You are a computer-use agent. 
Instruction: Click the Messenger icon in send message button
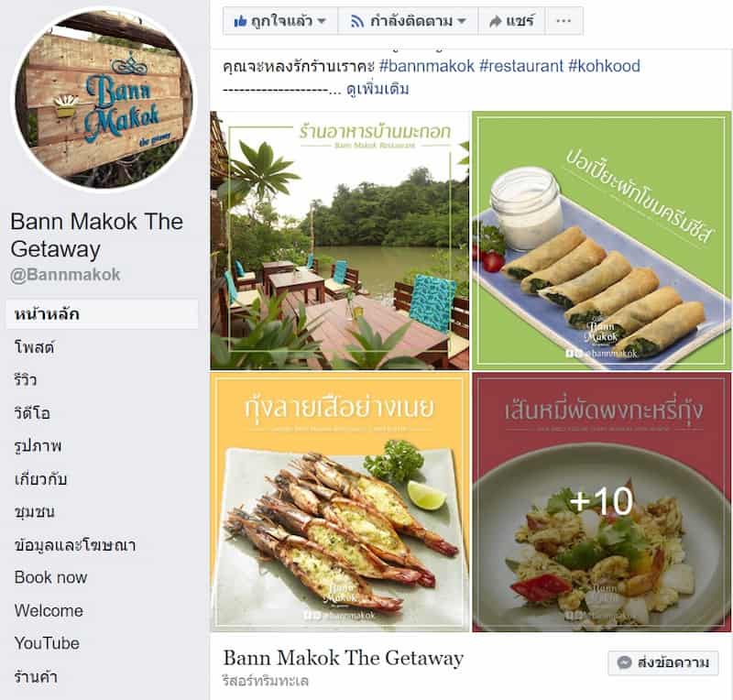pyautogui.click(x=624, y=662)
